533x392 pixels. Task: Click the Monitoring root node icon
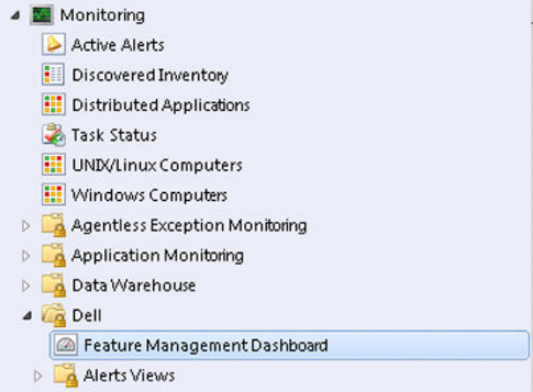(41, 15)
